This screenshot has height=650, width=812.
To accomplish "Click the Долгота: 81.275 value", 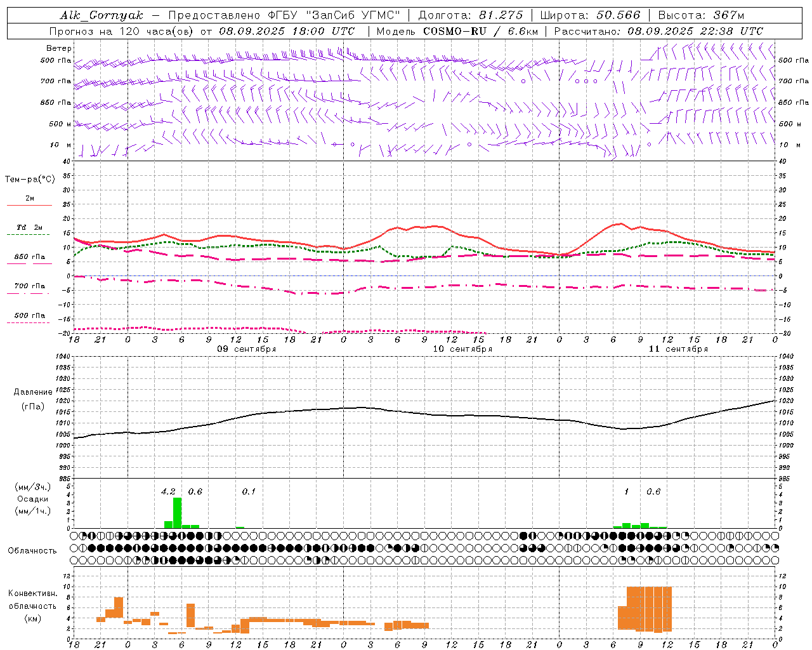I will pyautogui.click(x=471, y=15).
